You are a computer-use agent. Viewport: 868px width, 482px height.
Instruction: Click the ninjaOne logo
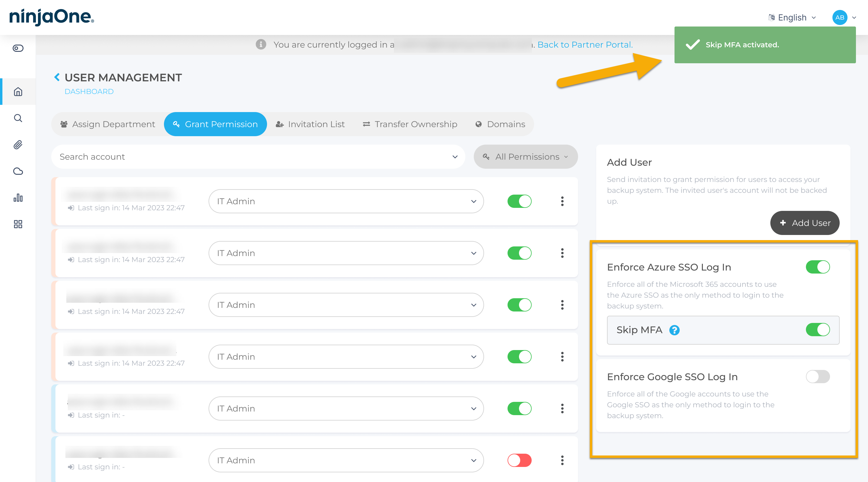click(51, 17)
